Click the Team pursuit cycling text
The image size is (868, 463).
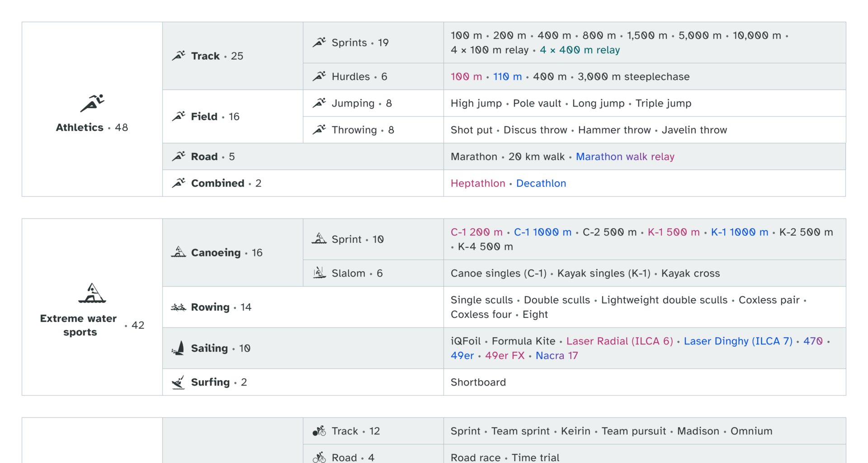pyautogui.click(x=633, y=431)
